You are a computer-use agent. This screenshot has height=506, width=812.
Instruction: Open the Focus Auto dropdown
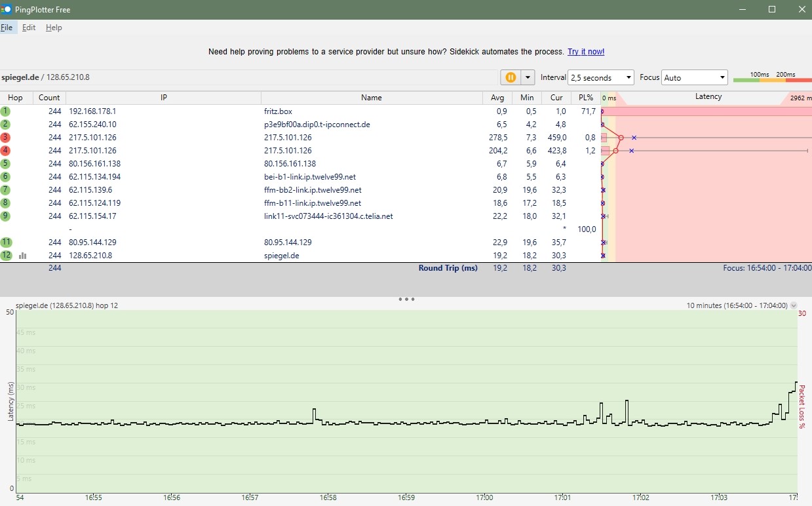click(x=695, y=77)
